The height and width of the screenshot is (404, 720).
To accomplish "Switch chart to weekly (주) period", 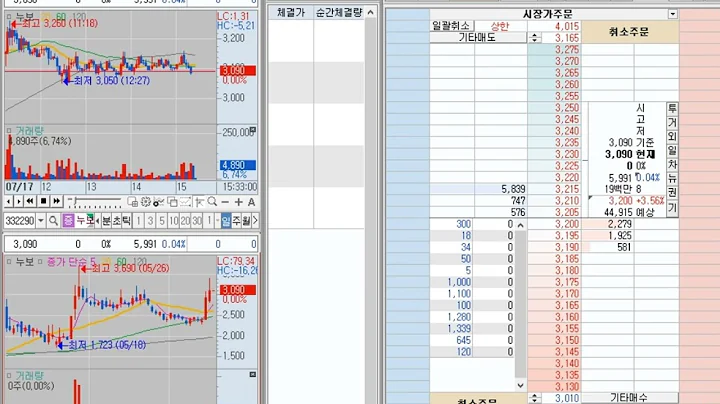I will 236,221.
